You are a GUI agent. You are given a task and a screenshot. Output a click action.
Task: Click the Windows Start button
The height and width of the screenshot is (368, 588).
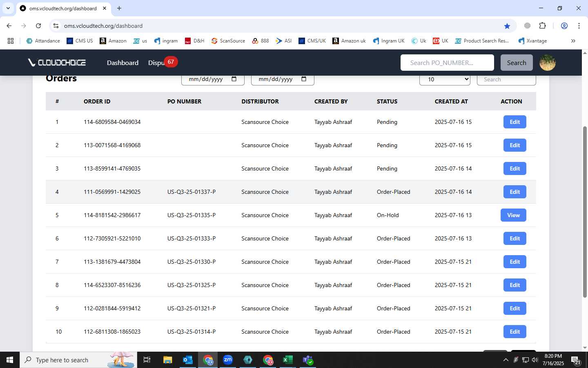point(10,360)
